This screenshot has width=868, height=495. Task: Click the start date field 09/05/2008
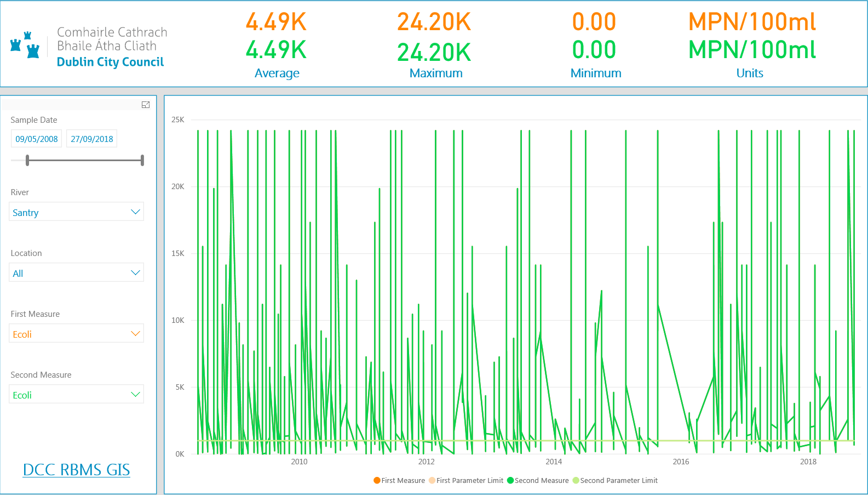pos(37,139)
